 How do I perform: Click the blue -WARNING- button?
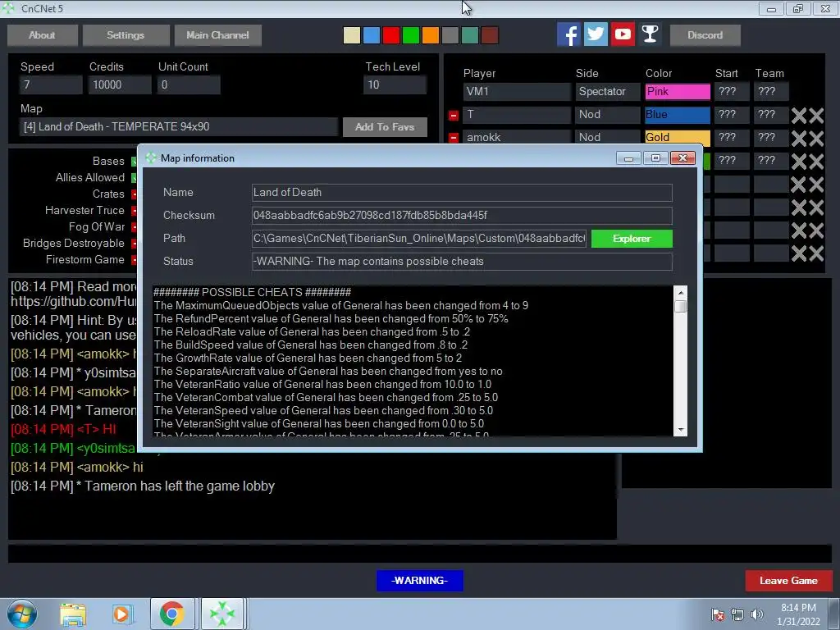[419, 581]
